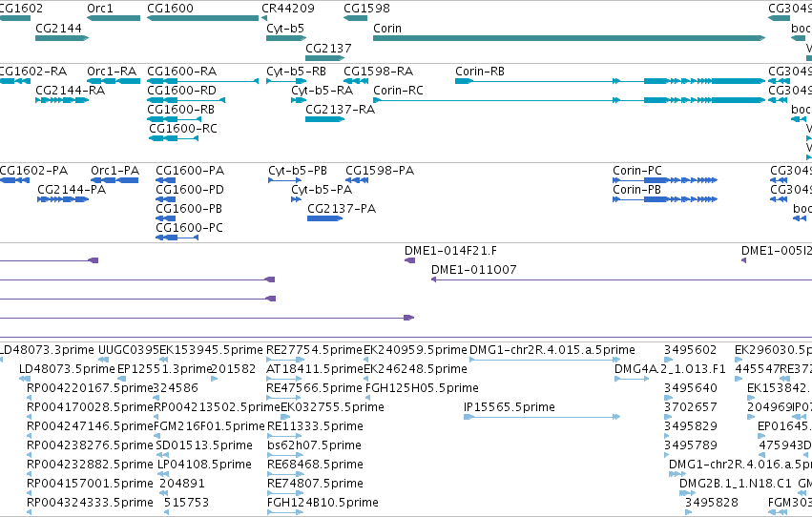The image size is (812, 517).
Task: Click EST RE27754.5prime
Action: coord(314,350)
